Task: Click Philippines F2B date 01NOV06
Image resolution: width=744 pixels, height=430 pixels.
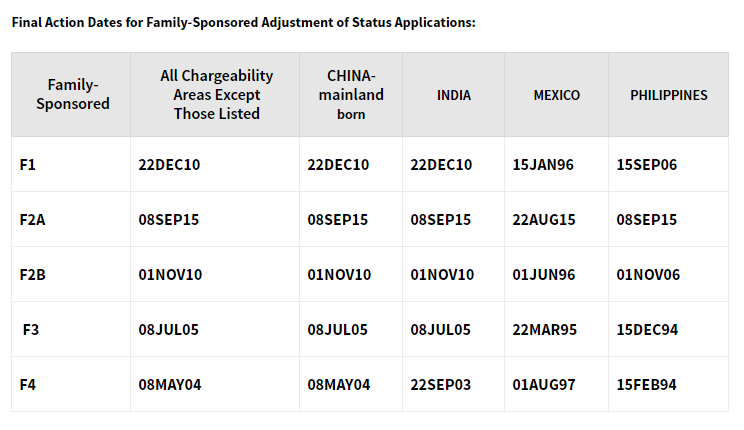Action: point(648,275)
